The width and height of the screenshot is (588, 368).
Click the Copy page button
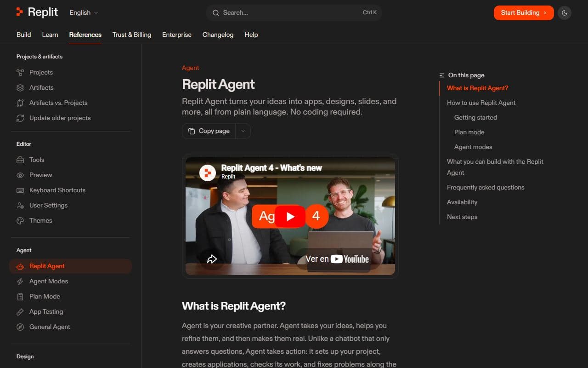209,131
